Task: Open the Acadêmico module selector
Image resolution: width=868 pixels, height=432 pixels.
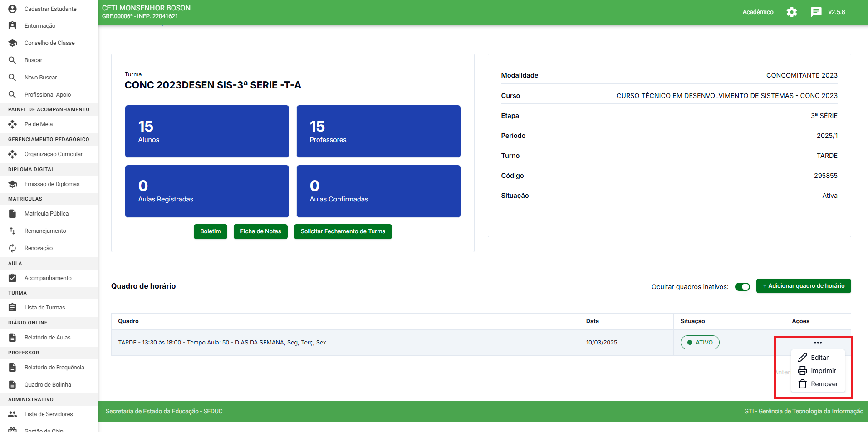Action: (758, 12)
